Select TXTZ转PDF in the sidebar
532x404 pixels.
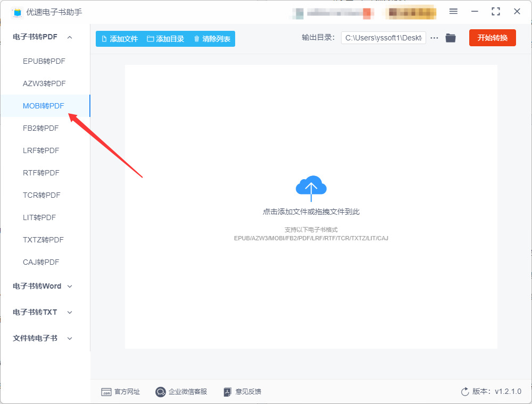click(45, 240)
